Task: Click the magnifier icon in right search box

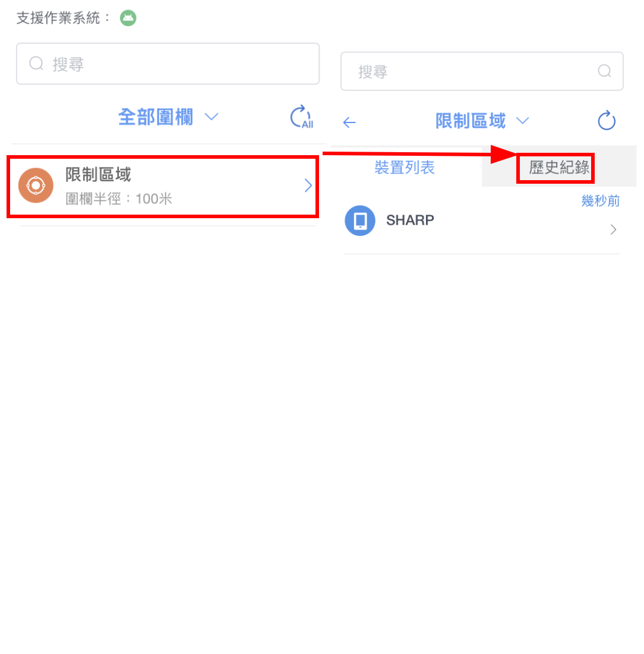Action: pos(604,71)
